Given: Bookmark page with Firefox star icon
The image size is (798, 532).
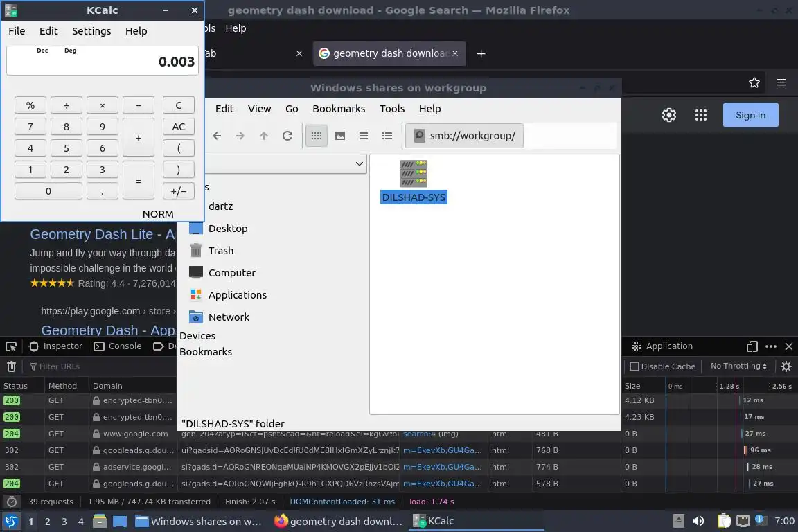Looking at the screenshot, I should point(754,82).
